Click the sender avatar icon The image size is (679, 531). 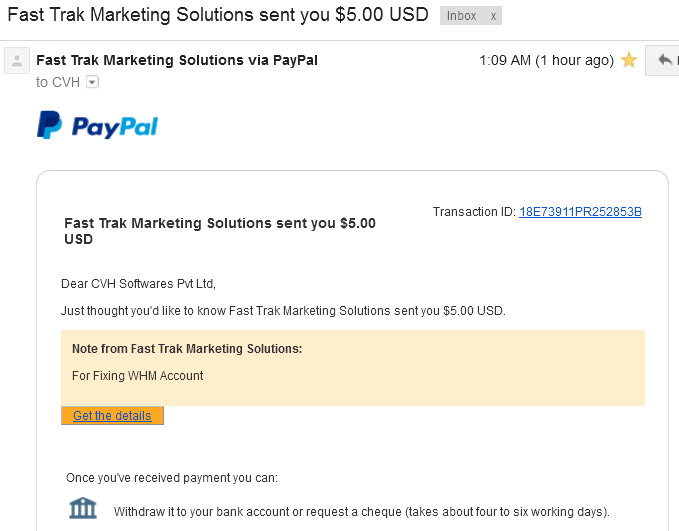17,60
